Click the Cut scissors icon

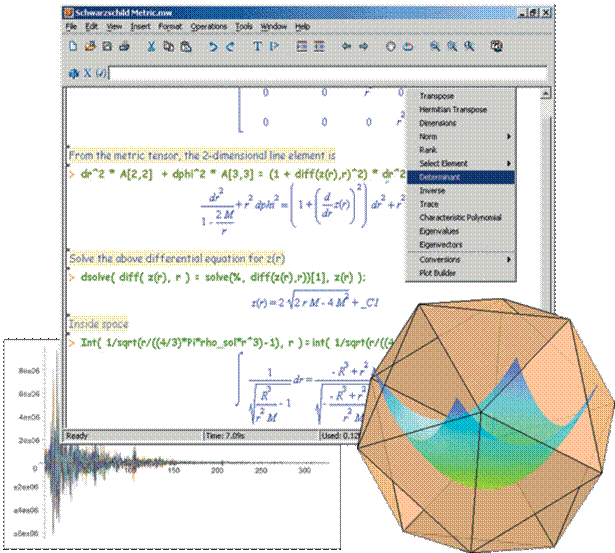pyautogui.click(x=151, y=46)
